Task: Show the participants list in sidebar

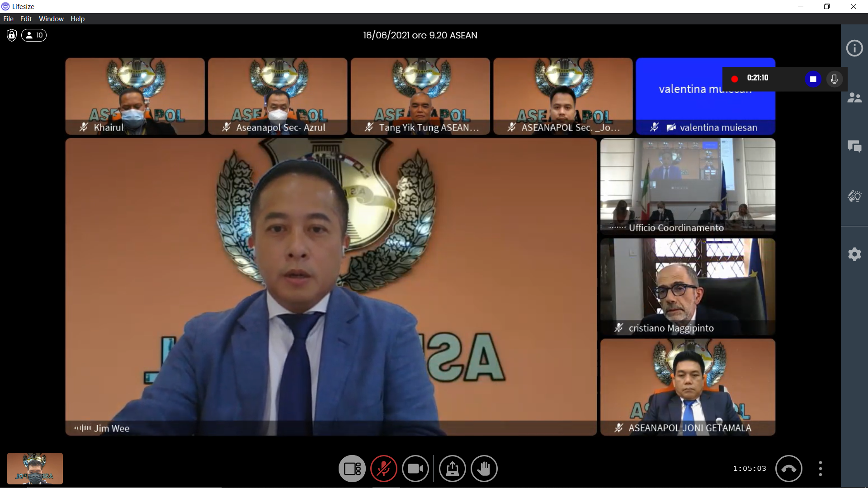Action: pyautogui.click(x=854, y=98)
